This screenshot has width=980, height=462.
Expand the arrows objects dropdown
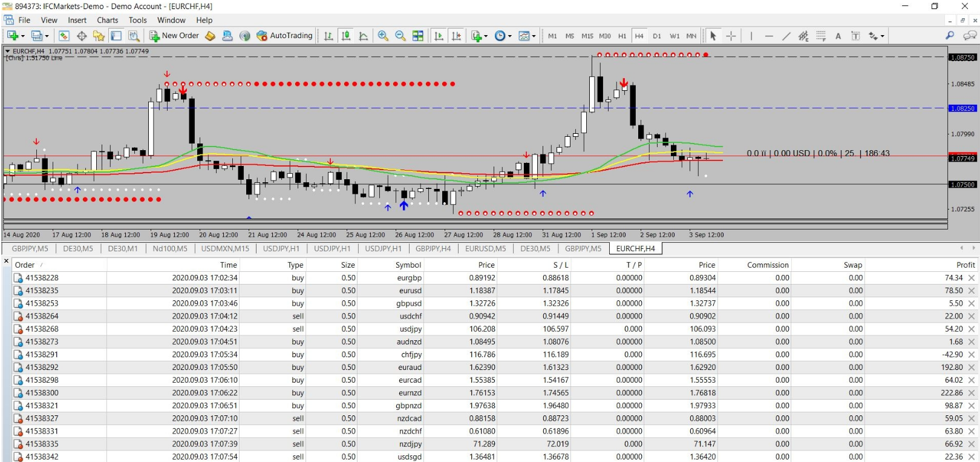coord(882,36)
